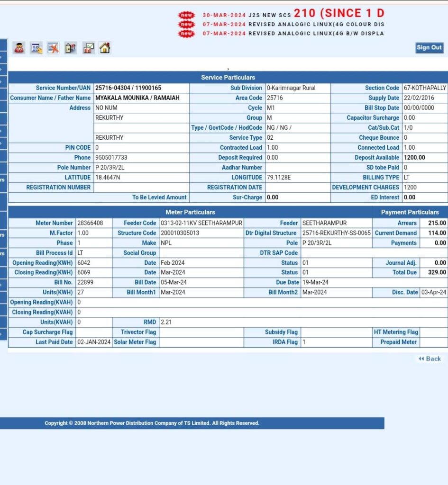Open the REVISED ANALOGIC LINUX 4G COLOUR notice
448x485 pixels.
point(293,24)
